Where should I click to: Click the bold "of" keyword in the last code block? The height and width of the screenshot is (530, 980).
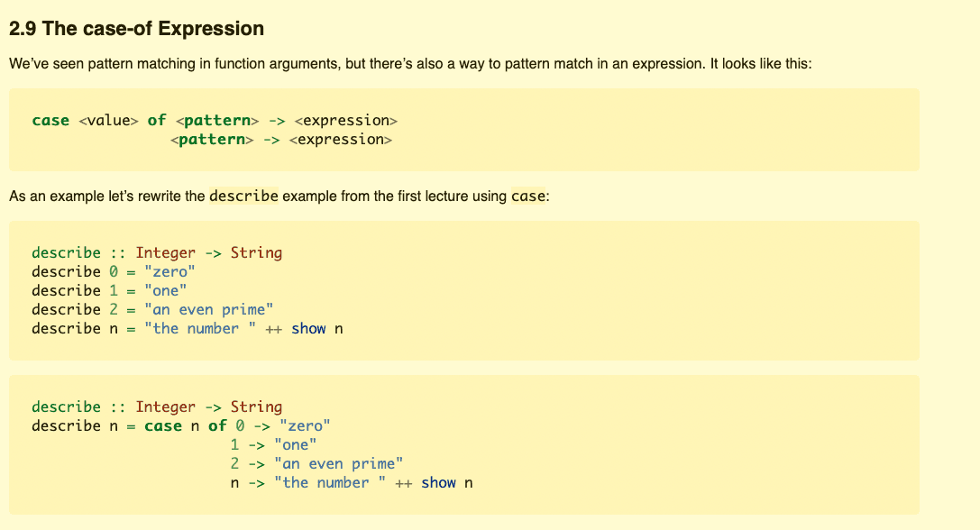click(217, 426)
